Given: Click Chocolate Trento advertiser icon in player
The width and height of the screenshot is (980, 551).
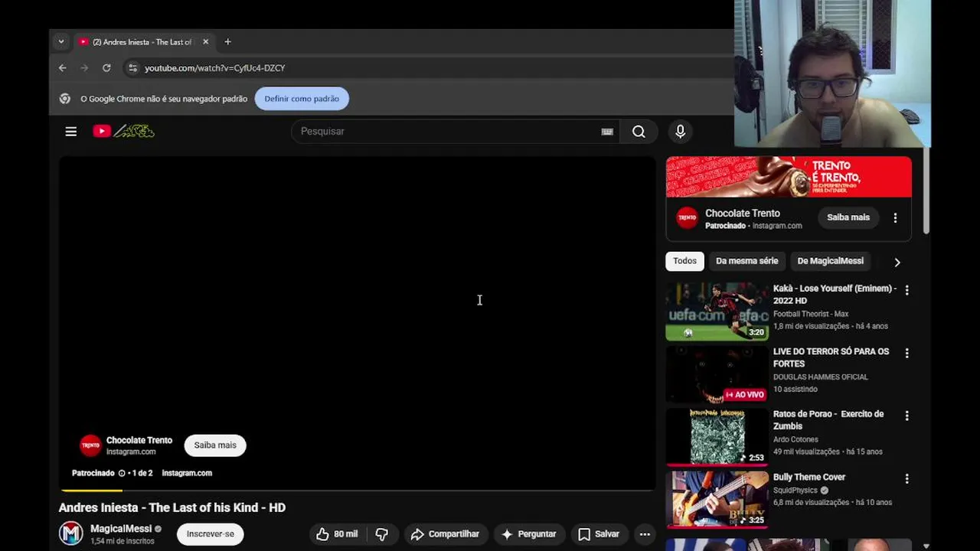Looking at the screenshot, I should pyautogui.click(x=90, y=445).
